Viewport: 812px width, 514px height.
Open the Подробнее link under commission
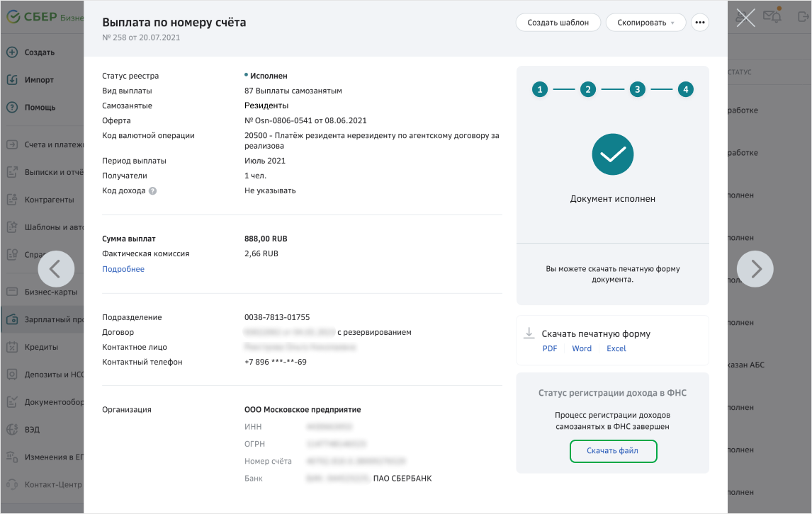coord(123,269)
